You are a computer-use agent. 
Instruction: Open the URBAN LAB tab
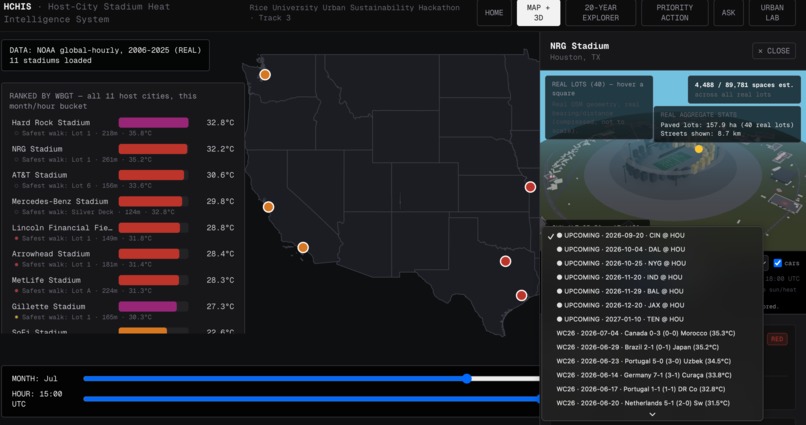pyautogui.click(x=772, y=13)
